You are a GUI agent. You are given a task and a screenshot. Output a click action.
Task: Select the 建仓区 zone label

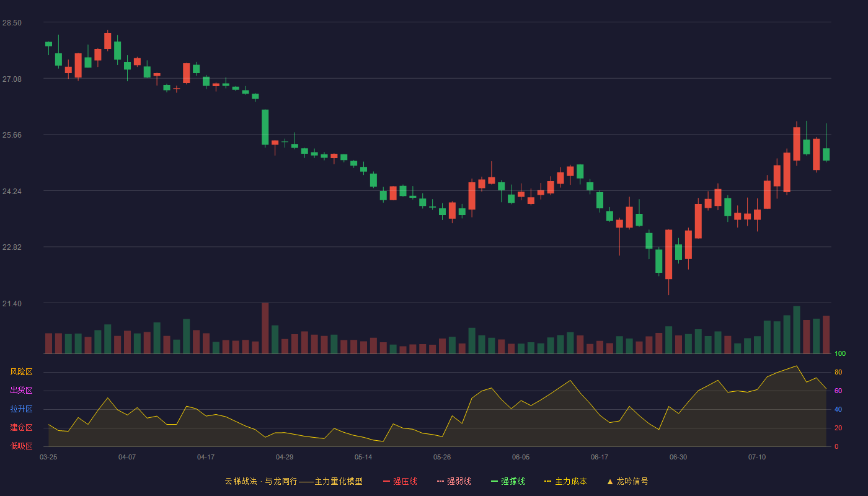click(21, 428)
